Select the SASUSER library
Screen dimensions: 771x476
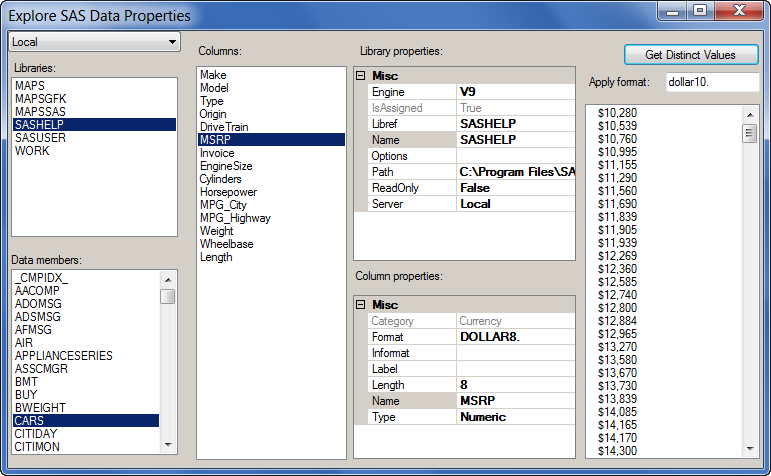(39, 138)
